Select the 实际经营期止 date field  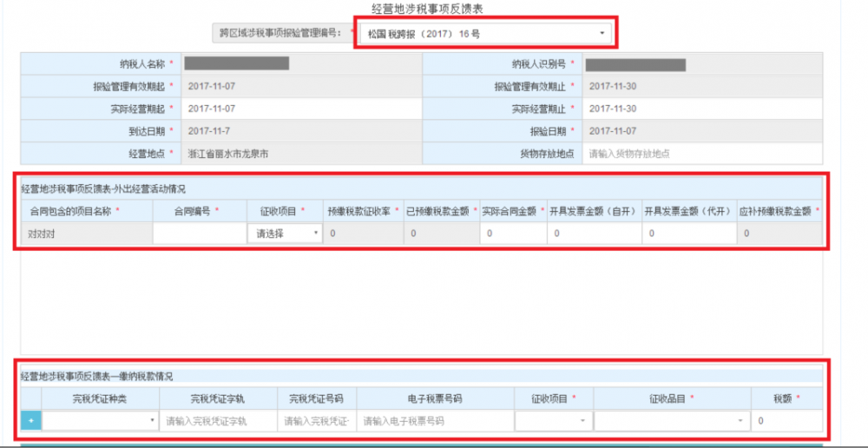click(701, 109)
